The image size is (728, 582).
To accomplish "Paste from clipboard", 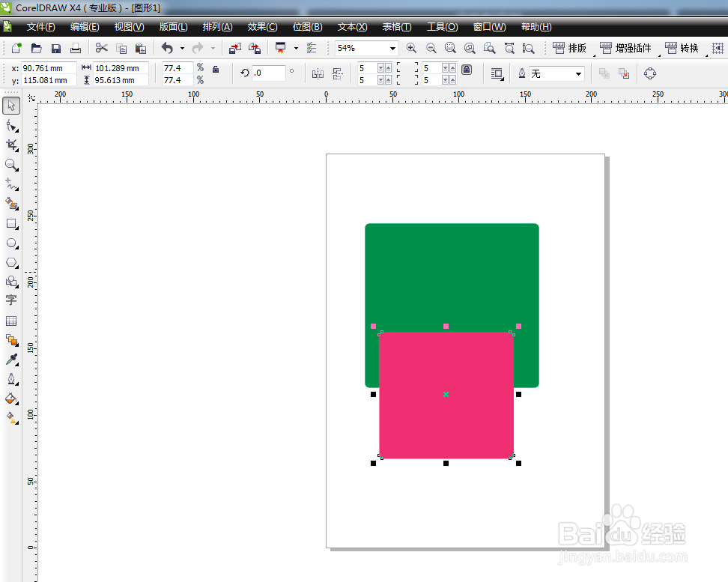I will [x=141, y=48].
